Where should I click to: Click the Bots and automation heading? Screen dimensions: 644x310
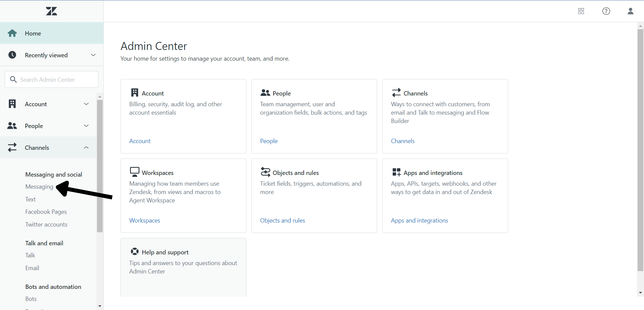click(x=53, y=287)
